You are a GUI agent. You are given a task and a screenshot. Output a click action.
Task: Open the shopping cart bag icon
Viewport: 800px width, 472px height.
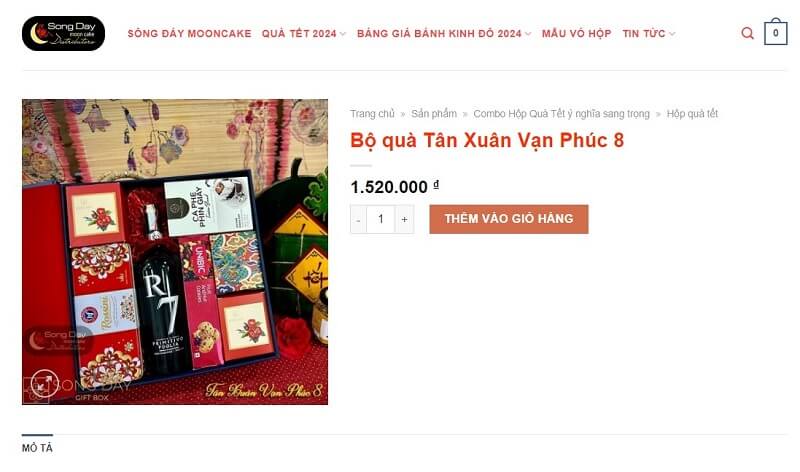click(775, 32)
